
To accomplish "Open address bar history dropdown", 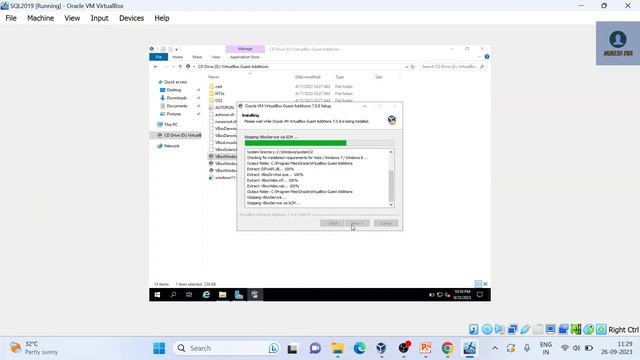I will (407, 67).
